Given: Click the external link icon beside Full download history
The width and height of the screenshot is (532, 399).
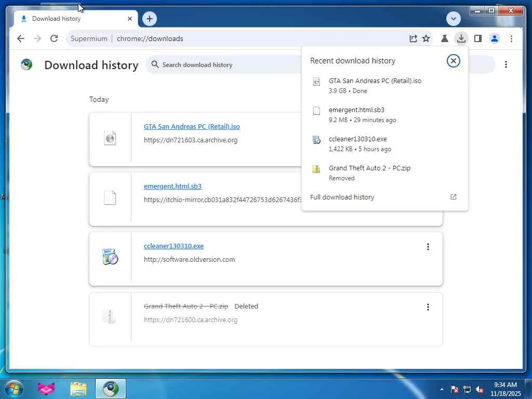Looking at the screenshot, I should (453, 197).
